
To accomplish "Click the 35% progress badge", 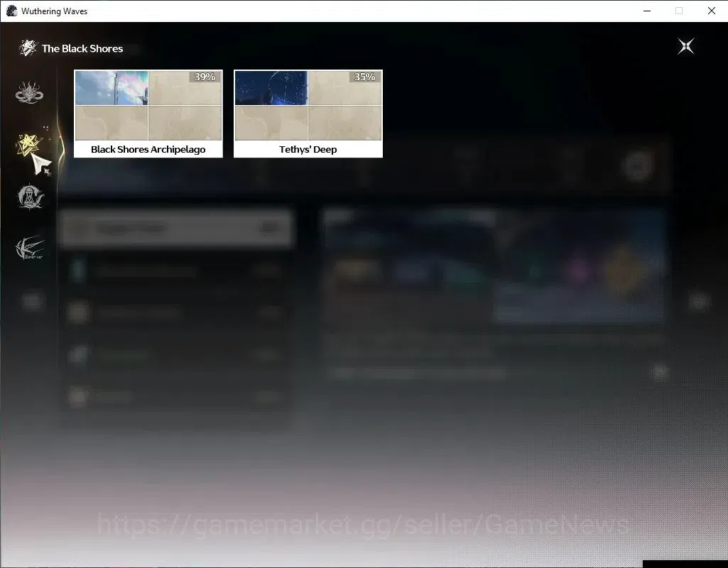I will click(x=365, y=77).
